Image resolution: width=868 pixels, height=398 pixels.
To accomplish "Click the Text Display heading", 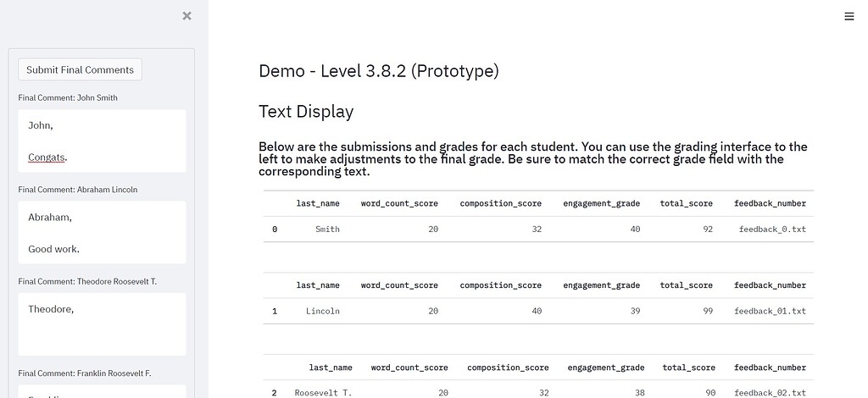I will [306, 112].
